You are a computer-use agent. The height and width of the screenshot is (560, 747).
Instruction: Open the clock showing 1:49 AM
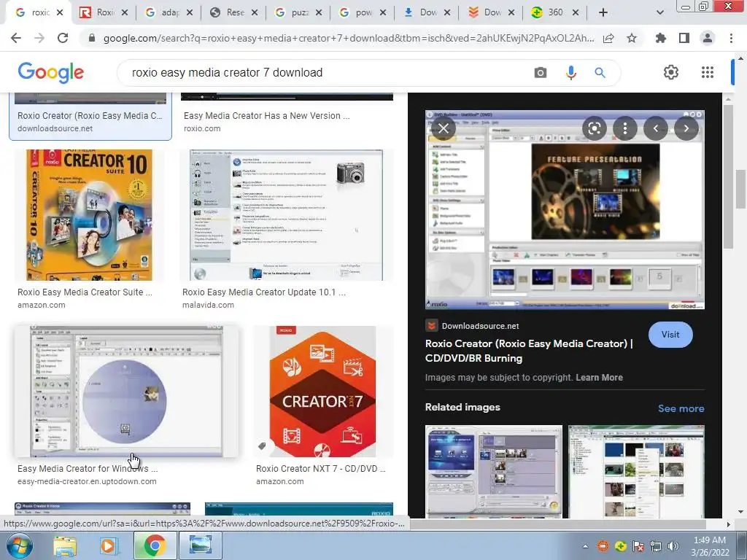[710, 545]
